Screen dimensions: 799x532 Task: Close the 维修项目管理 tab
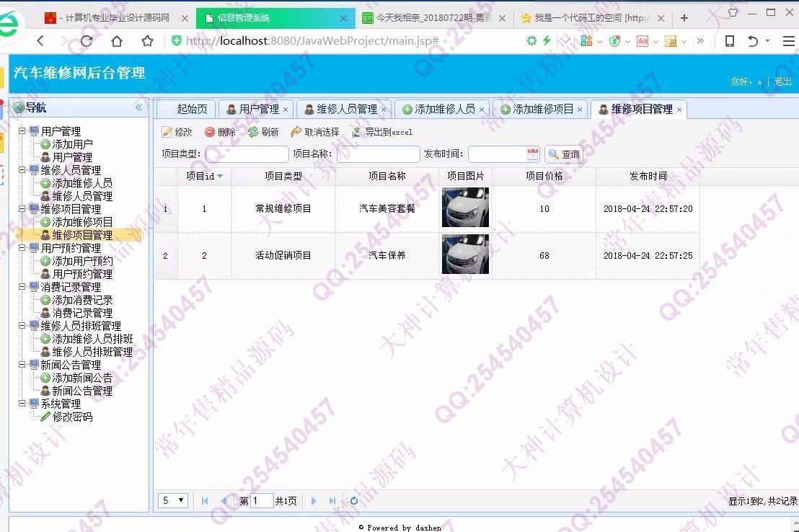[679, 110]
